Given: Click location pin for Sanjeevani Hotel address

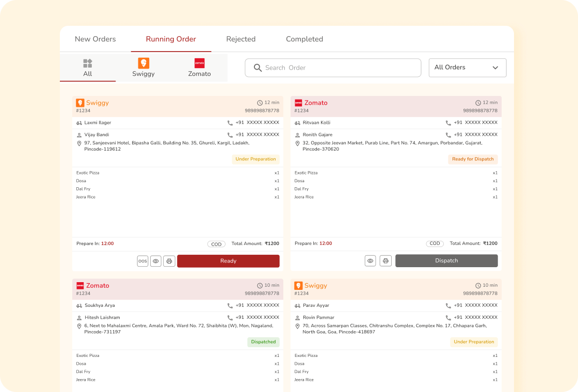Looking at the screenshot, I should (79, 143).
